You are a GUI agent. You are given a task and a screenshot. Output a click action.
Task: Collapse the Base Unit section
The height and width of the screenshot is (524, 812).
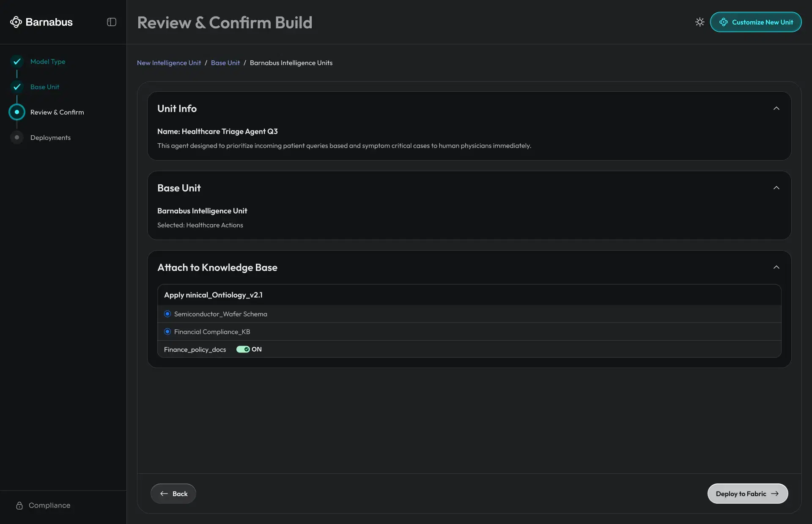pyautogui.click(x=776, y=188)
